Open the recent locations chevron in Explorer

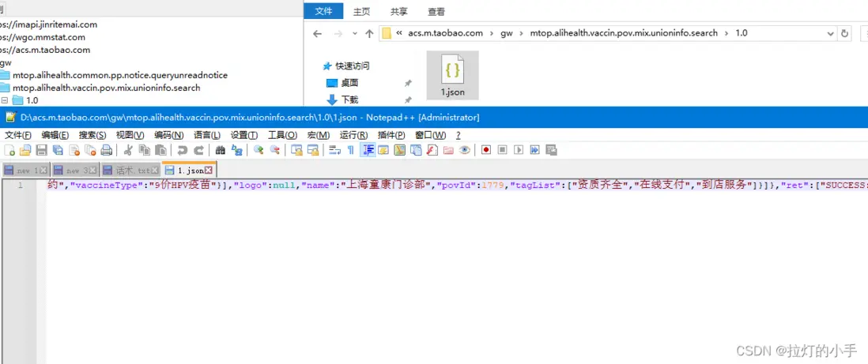[x=355, y=34]
